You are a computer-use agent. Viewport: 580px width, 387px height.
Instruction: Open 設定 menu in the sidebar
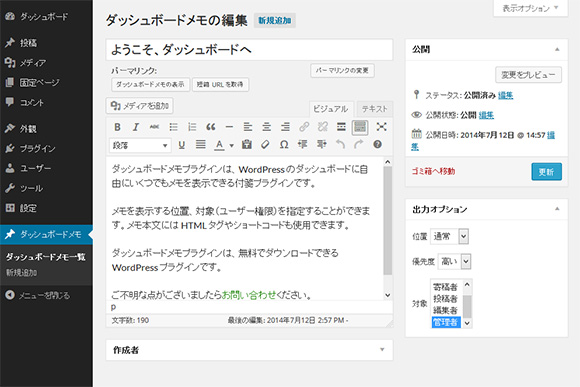click(x=28, y=208)
